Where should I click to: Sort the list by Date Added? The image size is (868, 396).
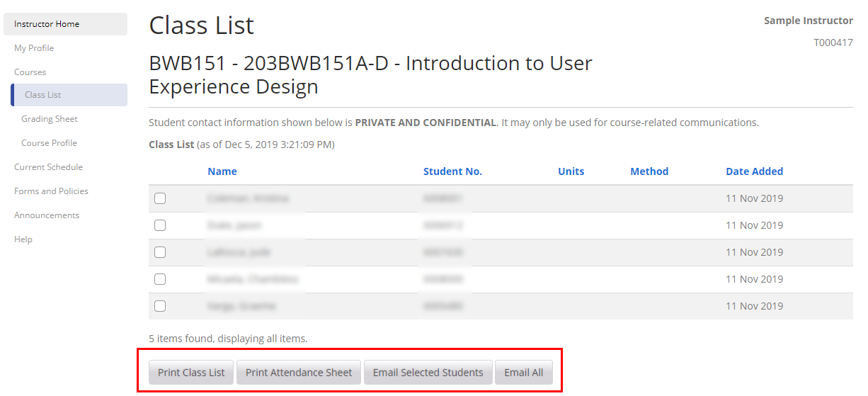[x=754, y=171]
